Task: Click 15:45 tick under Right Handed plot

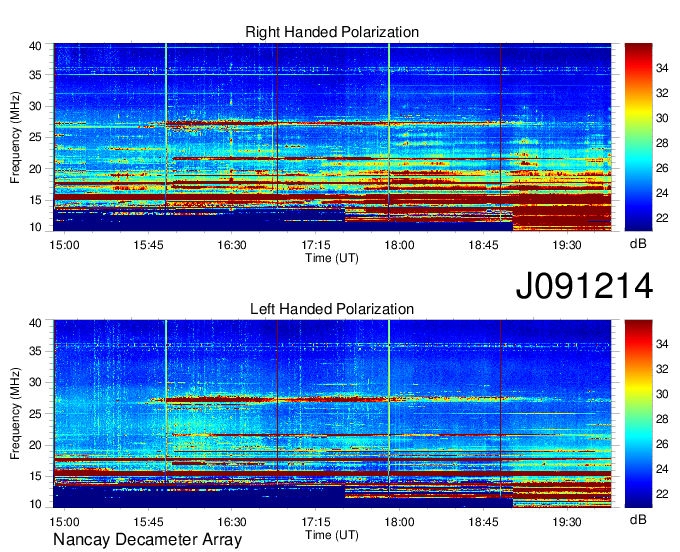Action: [148, 245]
